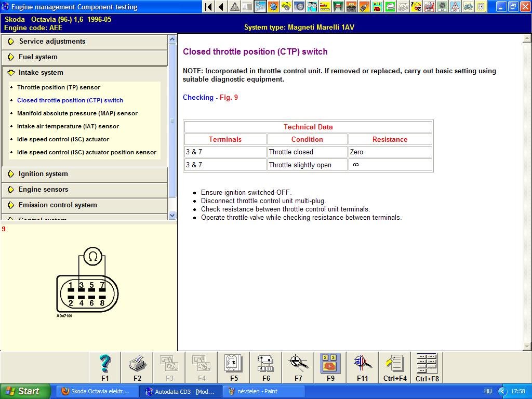532x399 pixels.
Task: Click the 'Resistance' column header
Action: click(x=390, y=139)
